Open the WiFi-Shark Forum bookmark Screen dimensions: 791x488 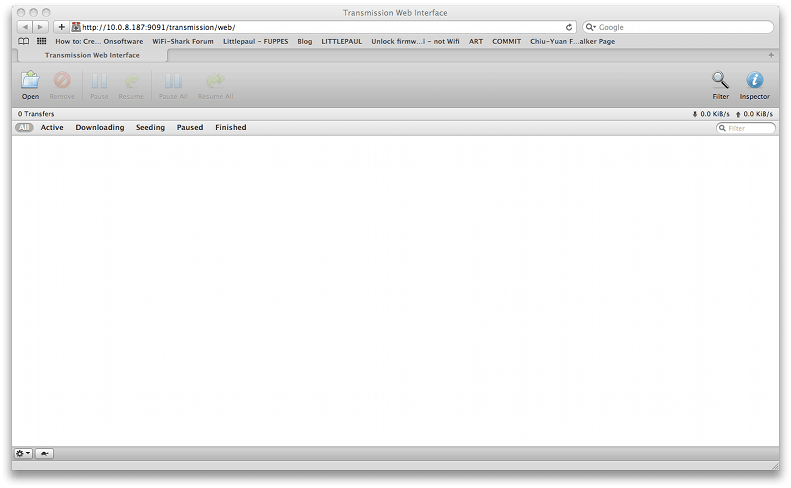(x=183, y=41)
